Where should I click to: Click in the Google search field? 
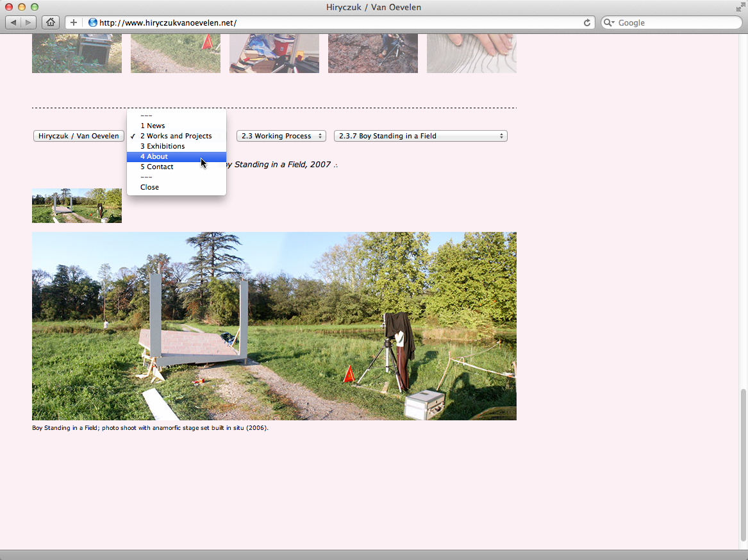click(673, 22)
